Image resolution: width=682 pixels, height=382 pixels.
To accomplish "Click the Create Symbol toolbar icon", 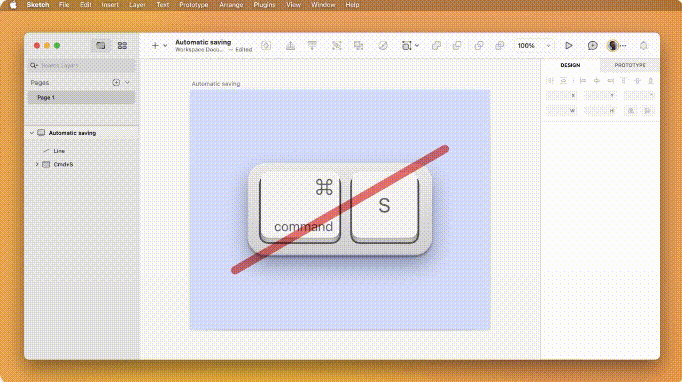I will [266, 46].
